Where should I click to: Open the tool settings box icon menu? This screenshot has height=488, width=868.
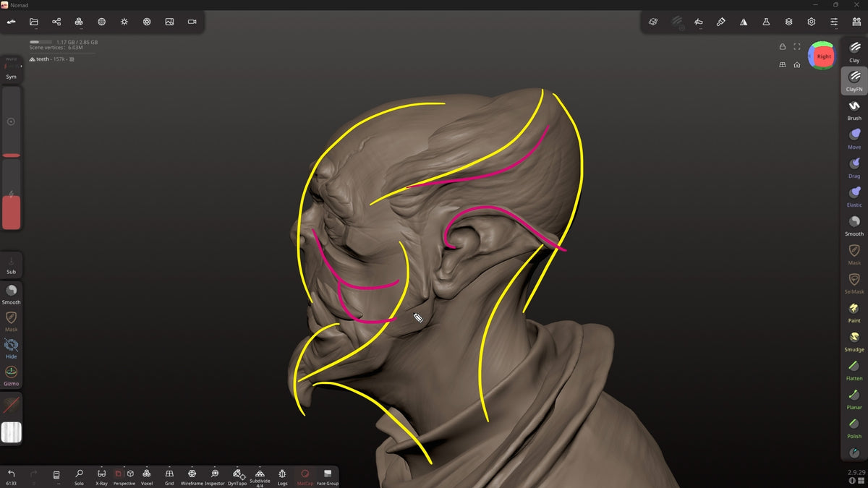[x=653, y=22]
